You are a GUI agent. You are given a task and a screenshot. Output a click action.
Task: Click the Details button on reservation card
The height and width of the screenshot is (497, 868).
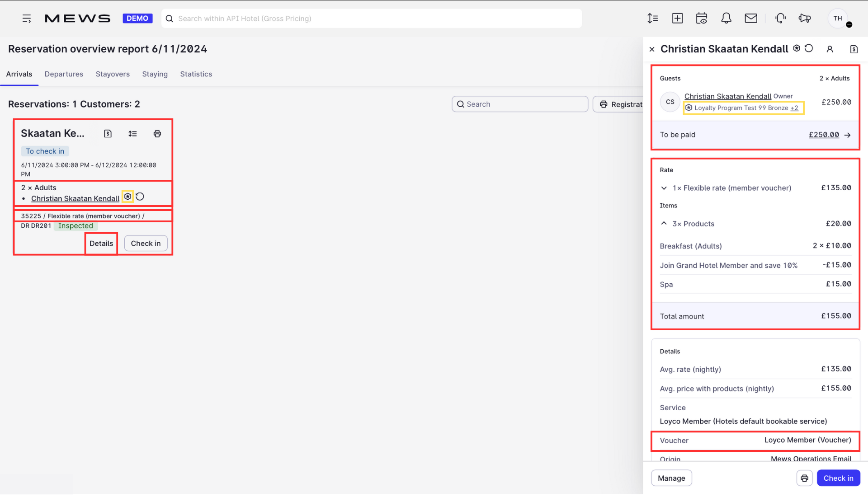(x=101, y=244)
